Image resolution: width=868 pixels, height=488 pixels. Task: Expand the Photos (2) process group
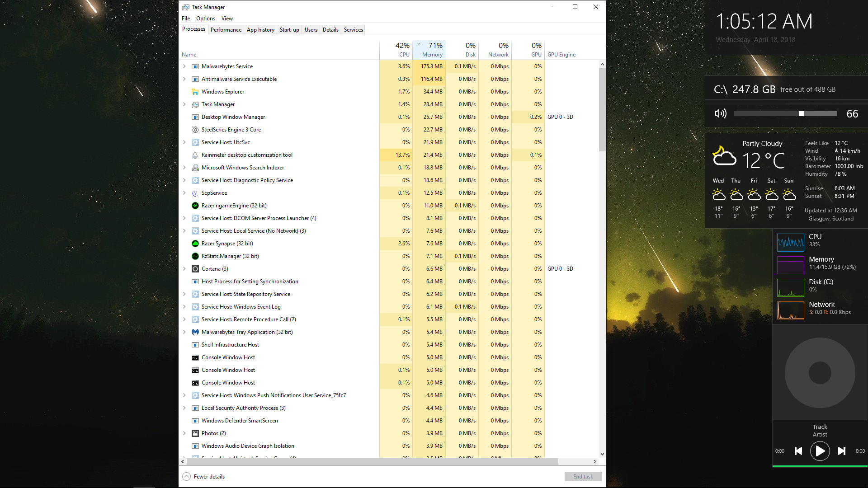coord(184,433)
